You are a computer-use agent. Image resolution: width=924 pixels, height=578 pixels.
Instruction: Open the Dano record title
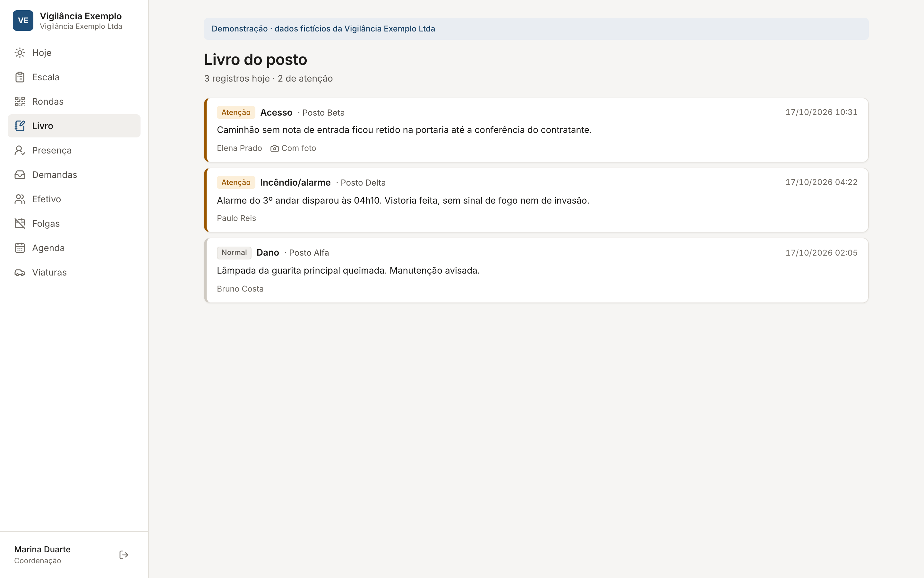pos(268,253)
